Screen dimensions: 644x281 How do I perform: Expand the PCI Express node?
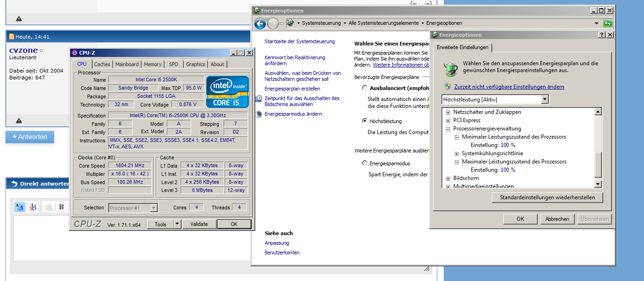pyautogui.click(x=448, y=120)
